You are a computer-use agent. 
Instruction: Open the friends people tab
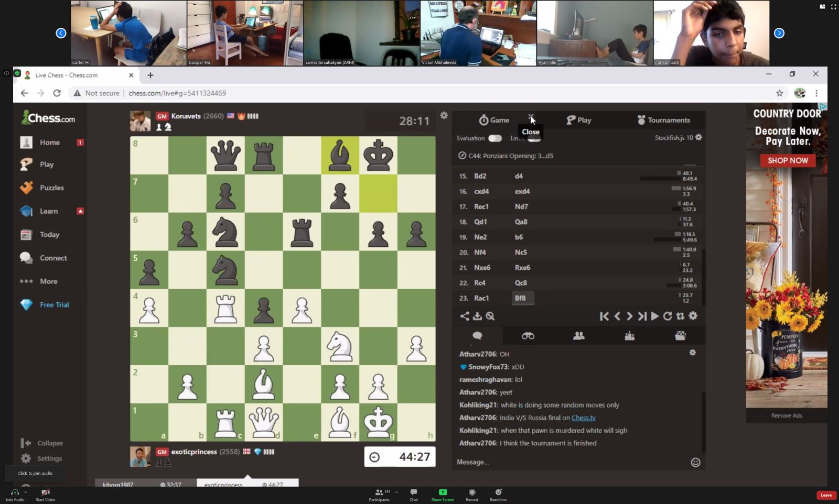pyautogui.click(x=579, y=336)
